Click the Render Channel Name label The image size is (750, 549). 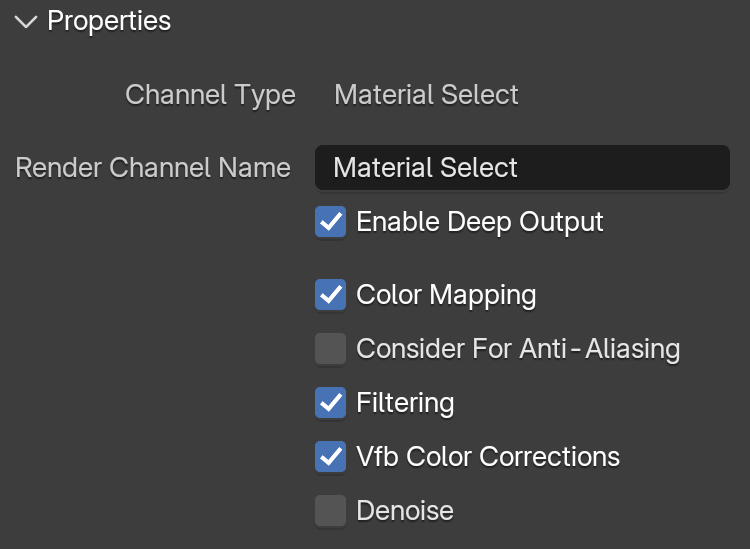pyautogui.click(x=153, y=168)
